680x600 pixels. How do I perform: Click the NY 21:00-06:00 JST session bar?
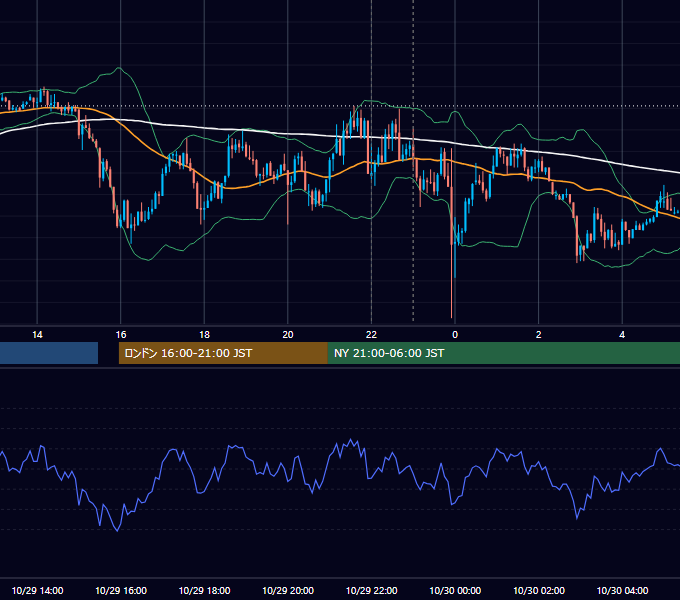(503, 353)
